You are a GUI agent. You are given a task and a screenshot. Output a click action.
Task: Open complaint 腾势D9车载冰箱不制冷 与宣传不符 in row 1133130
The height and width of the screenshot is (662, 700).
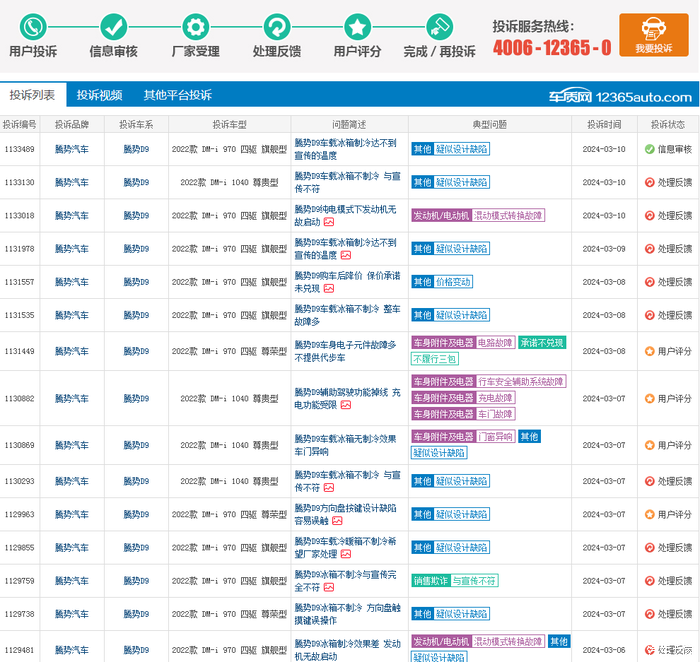(x=346, y=182)
